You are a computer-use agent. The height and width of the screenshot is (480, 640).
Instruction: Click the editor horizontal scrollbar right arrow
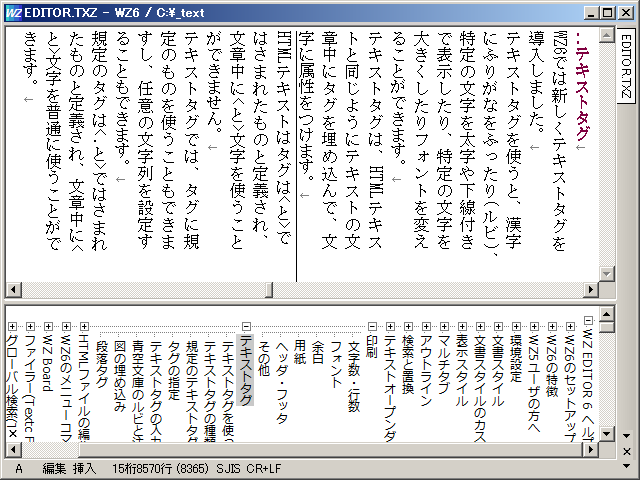pos(588,289)
